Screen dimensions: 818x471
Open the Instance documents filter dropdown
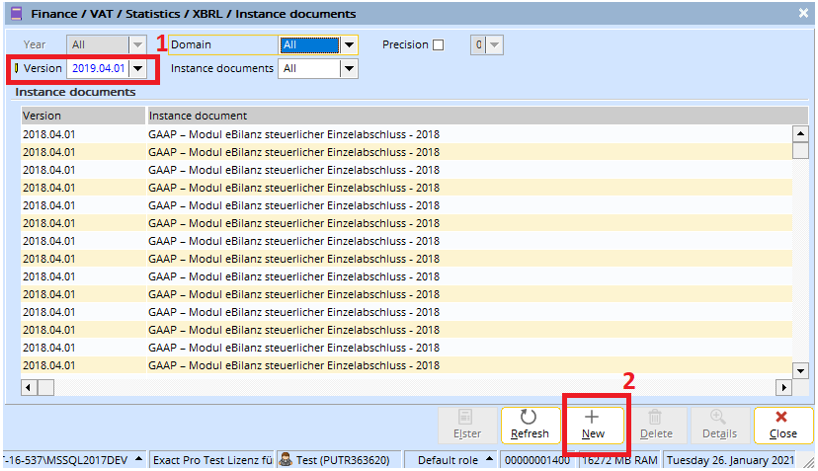348,69
